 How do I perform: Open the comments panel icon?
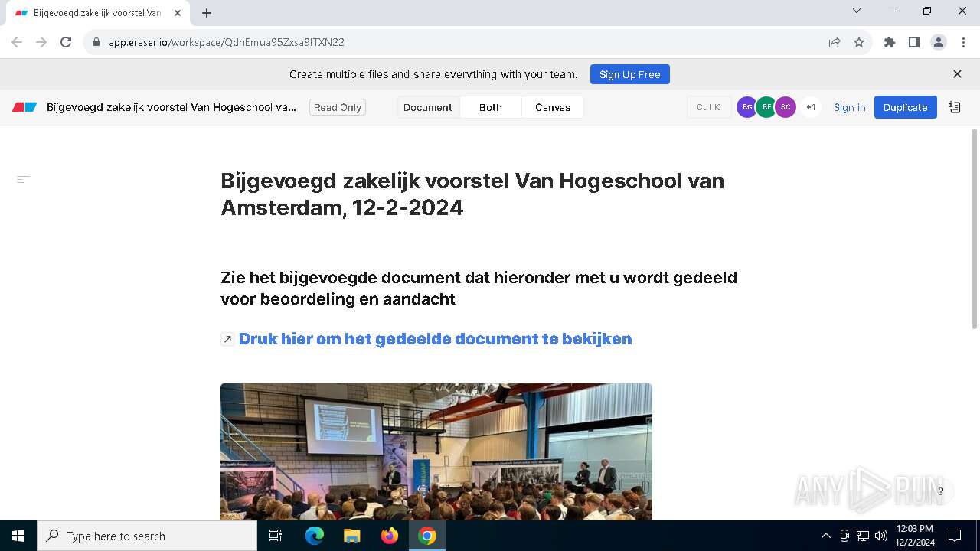point(955,107)
